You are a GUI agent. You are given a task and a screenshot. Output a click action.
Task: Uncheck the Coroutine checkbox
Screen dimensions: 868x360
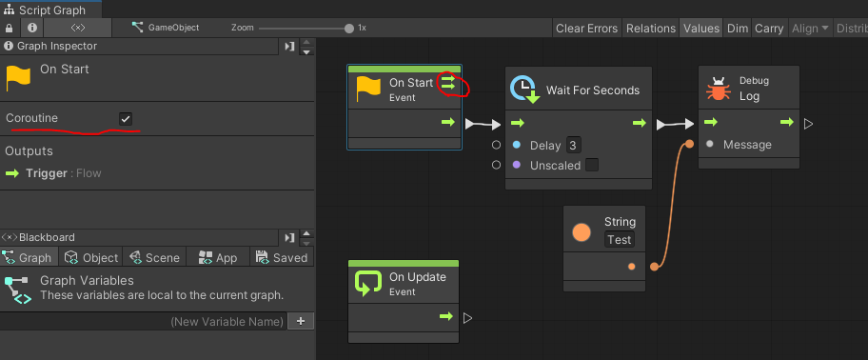point(126,118)
